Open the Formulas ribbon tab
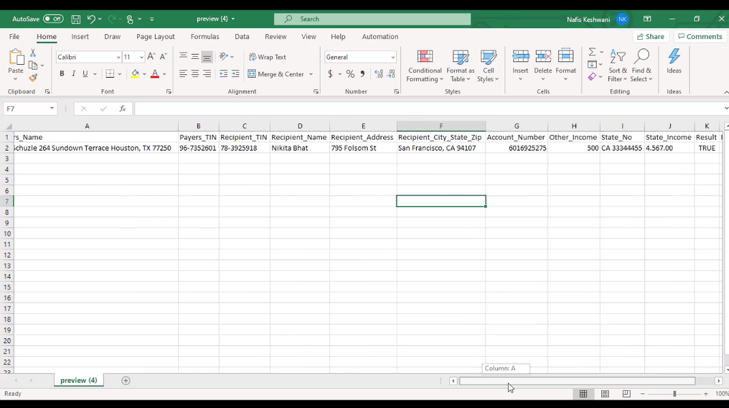 click(204, 37)
